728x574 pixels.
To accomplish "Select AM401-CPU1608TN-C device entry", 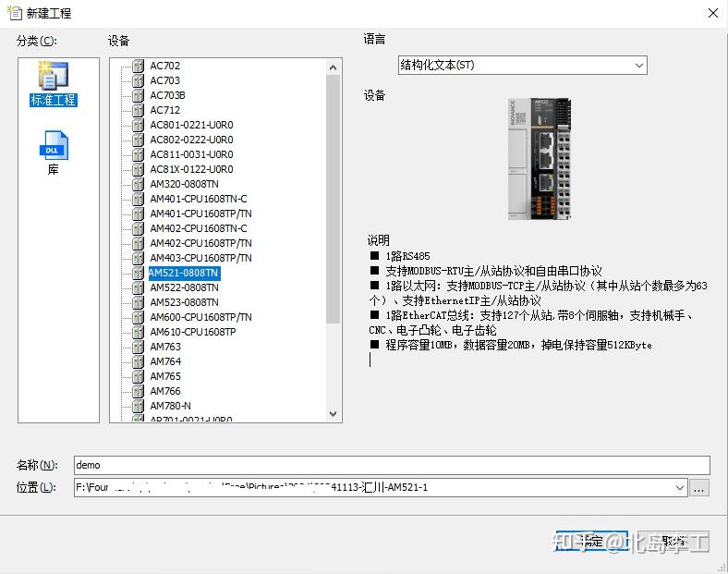I will 199,199.
